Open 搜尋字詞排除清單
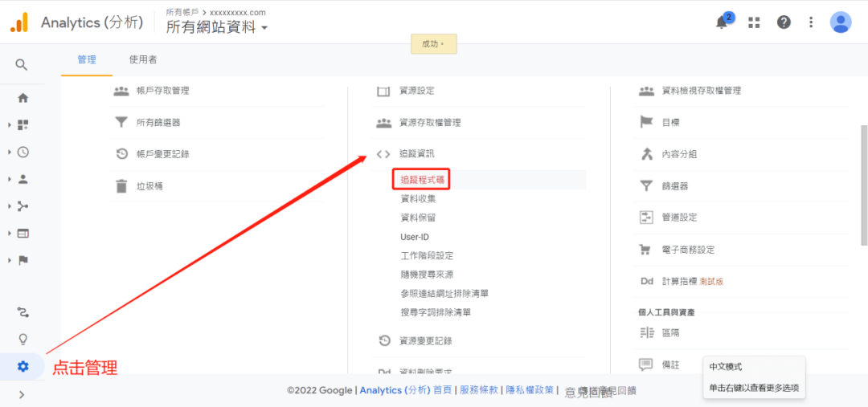868x407 pixels. [436, 312]
